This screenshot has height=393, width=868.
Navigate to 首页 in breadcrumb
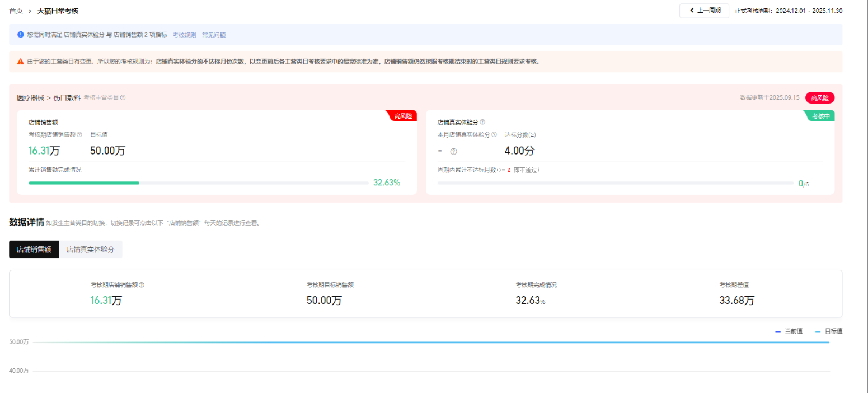16,11
